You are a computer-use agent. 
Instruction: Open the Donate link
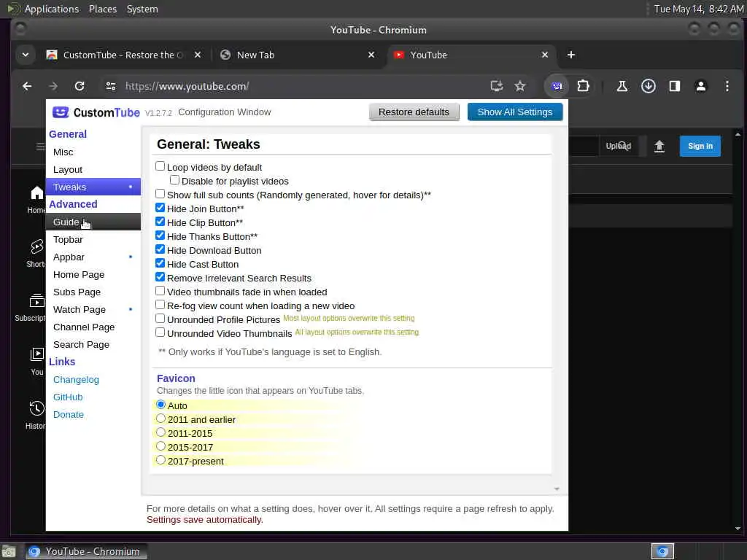point(68,415)
